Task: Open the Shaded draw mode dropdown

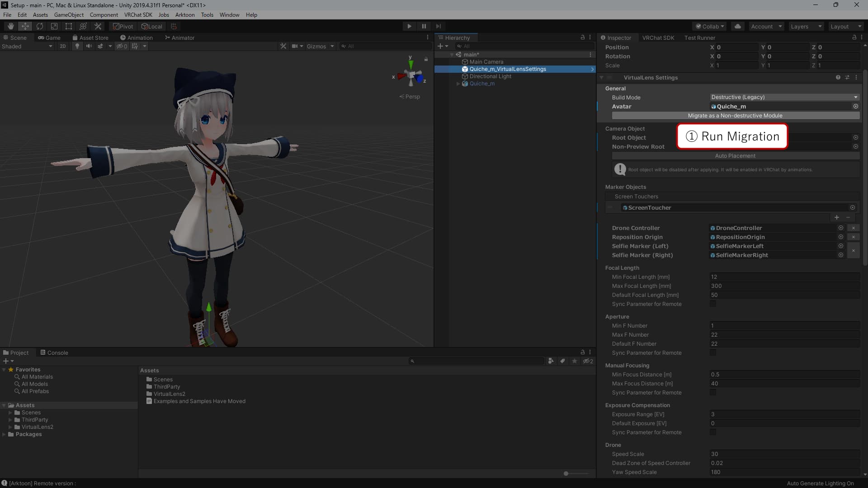Action: point(27,46)
